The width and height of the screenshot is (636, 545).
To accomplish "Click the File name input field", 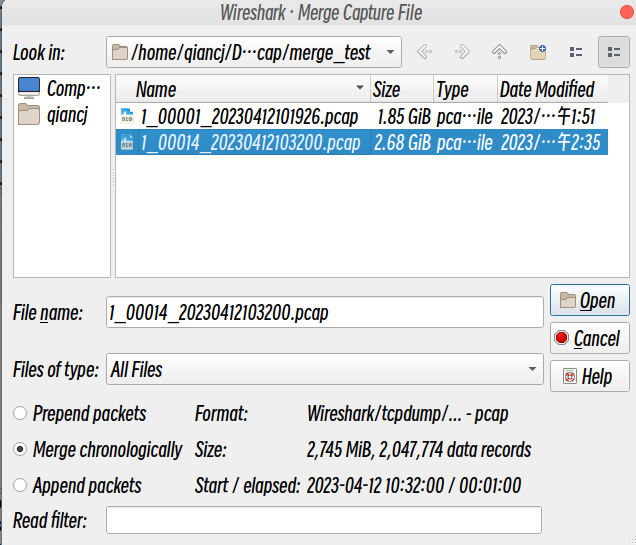I will [x=324, y=312].
